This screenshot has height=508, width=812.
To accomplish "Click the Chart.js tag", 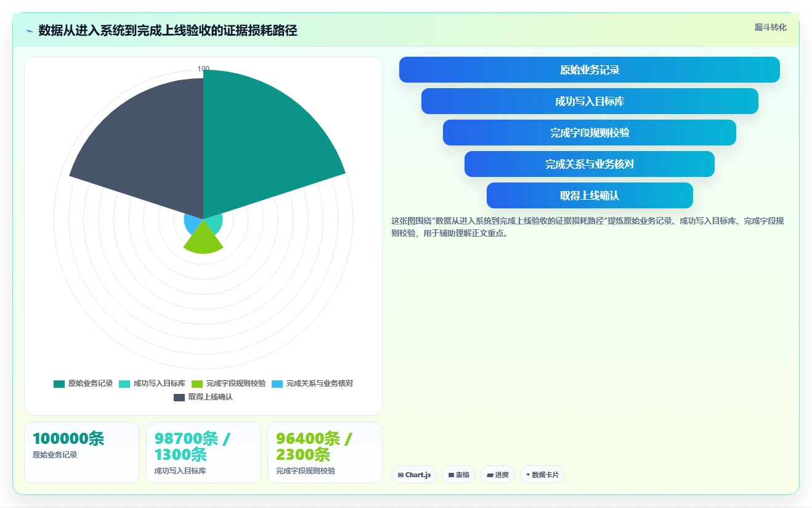I will pyautogui.click(x=414, y=475).
